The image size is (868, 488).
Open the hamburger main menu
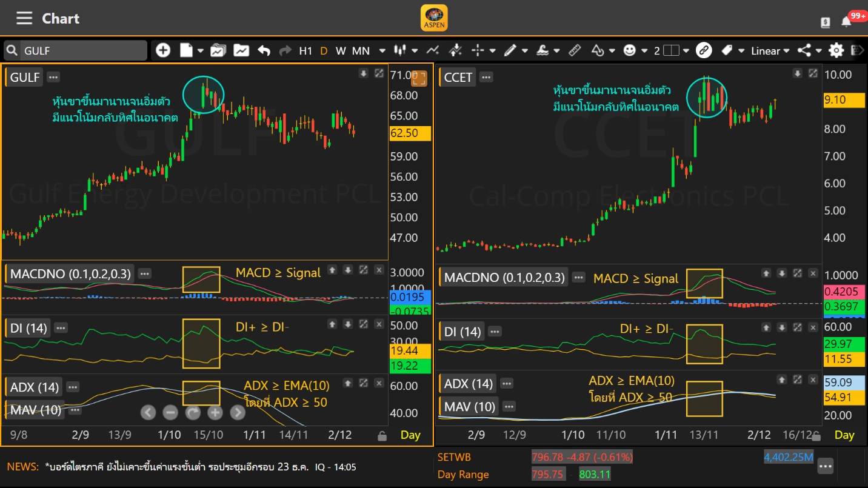point(24,18)
